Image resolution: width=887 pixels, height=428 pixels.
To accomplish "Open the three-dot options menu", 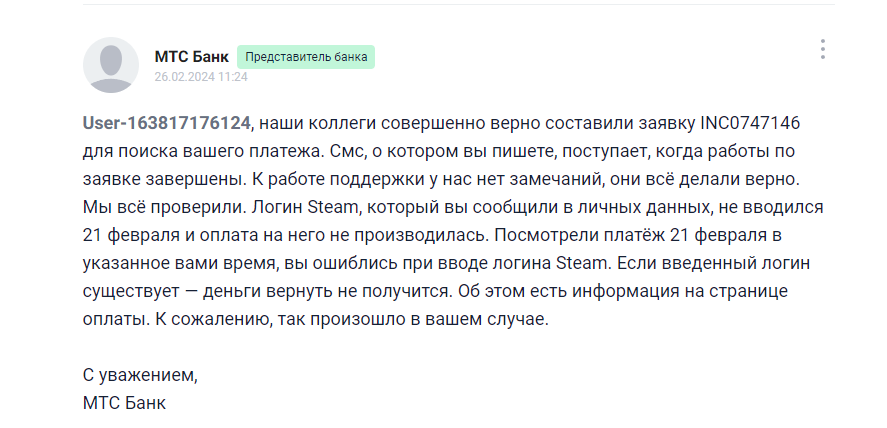I will point(822,49).
